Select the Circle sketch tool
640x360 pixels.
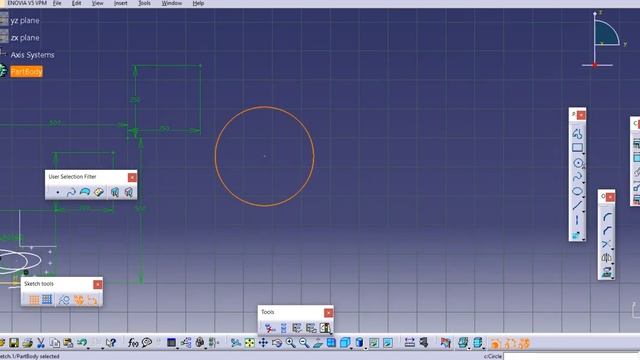pos(578,163)
